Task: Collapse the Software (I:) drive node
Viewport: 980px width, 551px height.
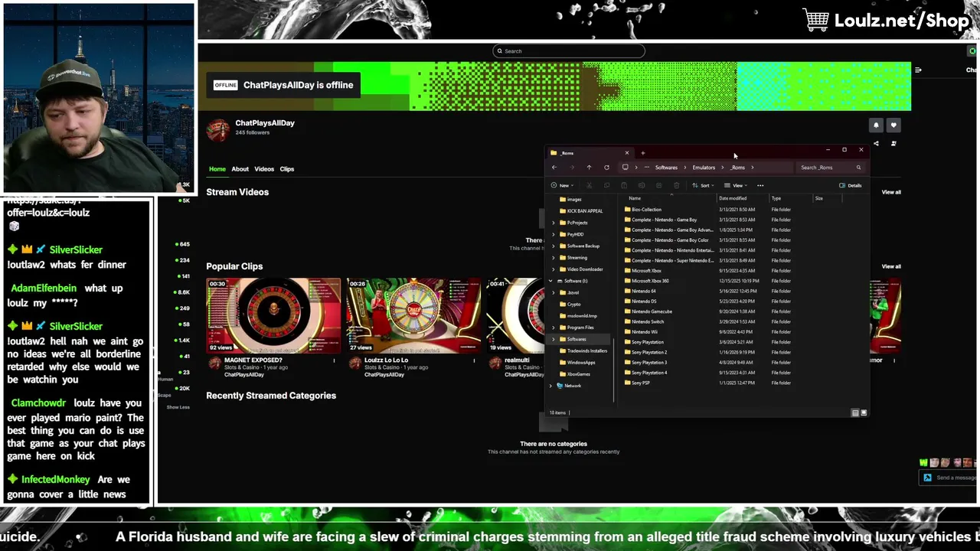Action: 550,281
